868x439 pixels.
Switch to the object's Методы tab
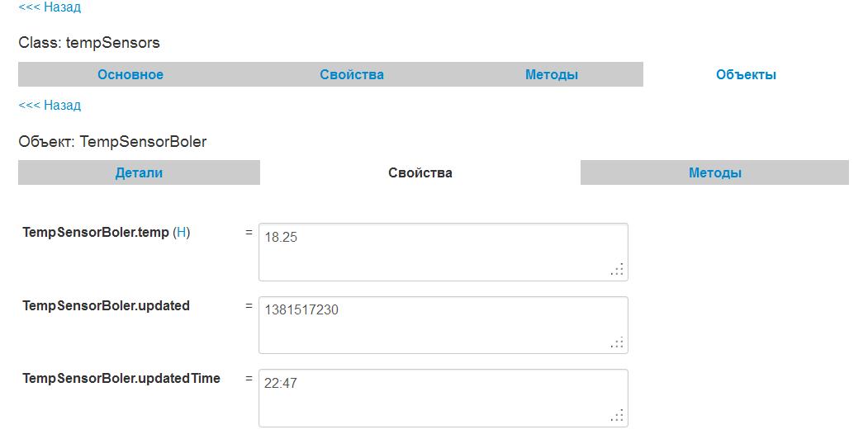714,172
